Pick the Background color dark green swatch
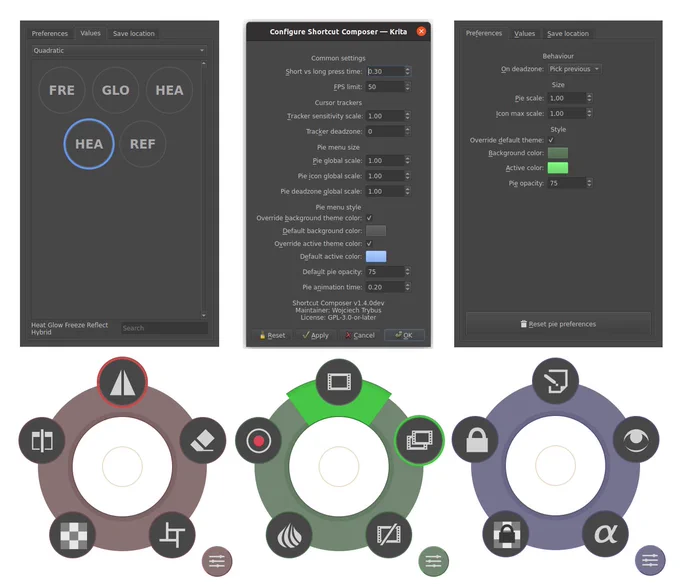The width and height of the screenshot is (680, 585). tap(558, 153)
